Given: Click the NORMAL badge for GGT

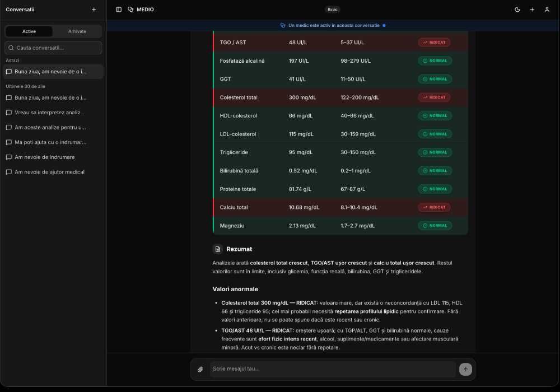Looking at the screenshot, I should tap(435, 80).
